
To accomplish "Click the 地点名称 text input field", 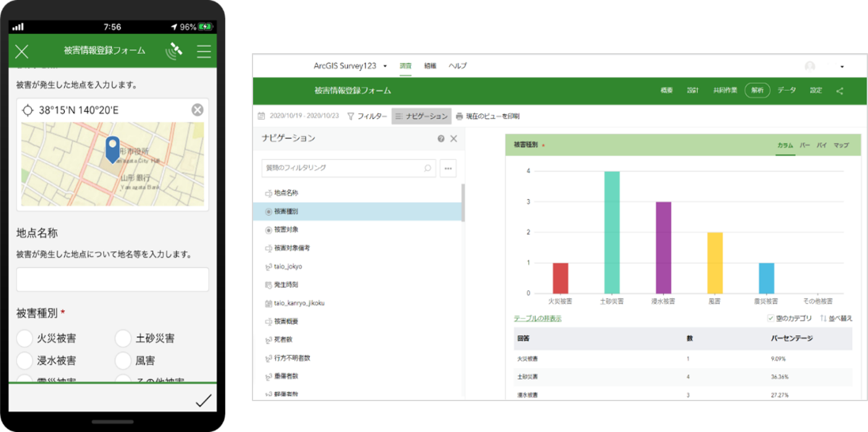I will [112, 279].
